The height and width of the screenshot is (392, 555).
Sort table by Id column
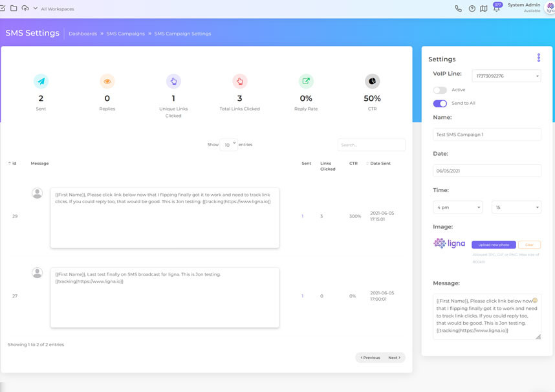click(x=13, y=164)
